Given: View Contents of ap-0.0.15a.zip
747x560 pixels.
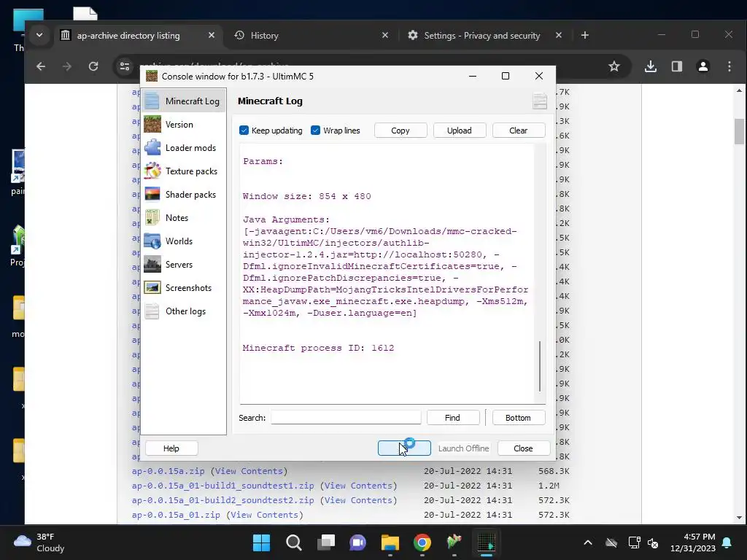Looking at the screenshot, I should pyautogui.click(x=249, y=471).
